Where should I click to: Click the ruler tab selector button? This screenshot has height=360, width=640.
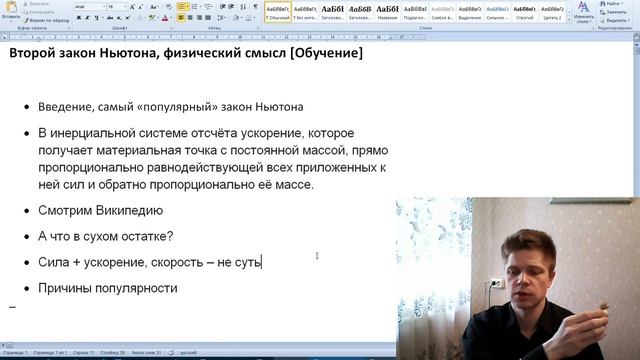pos(4,37)
